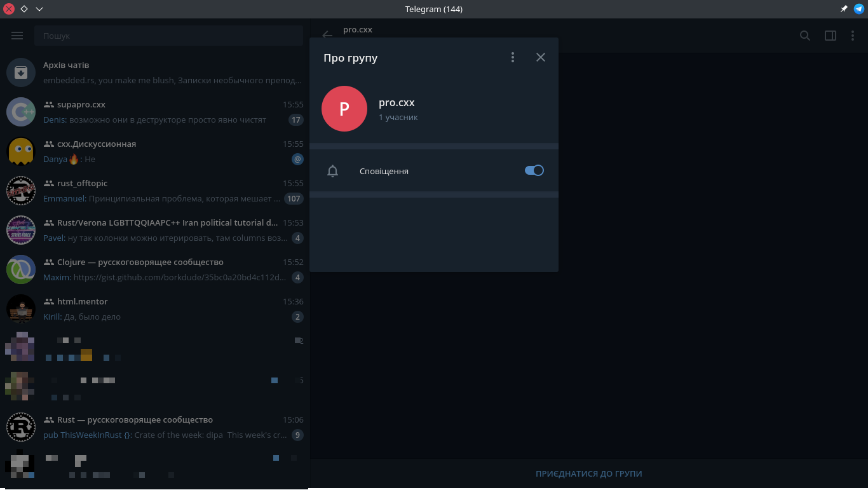The image size is (868, 490).
Task: Open chat header three-dot menu
Action: point(853,36)
